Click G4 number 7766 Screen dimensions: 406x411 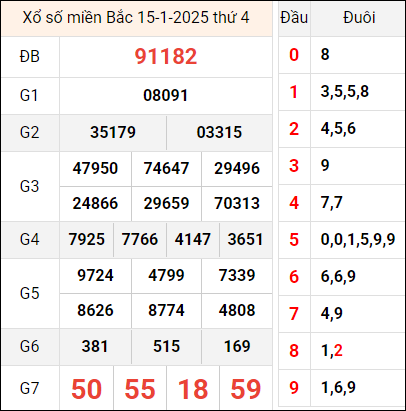140,239
